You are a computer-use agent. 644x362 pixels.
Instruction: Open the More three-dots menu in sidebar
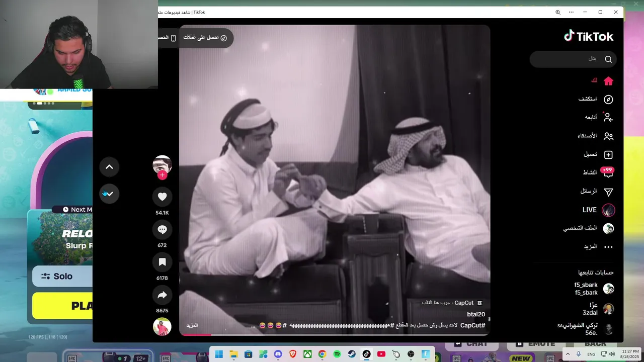click(x=608, y=247)
